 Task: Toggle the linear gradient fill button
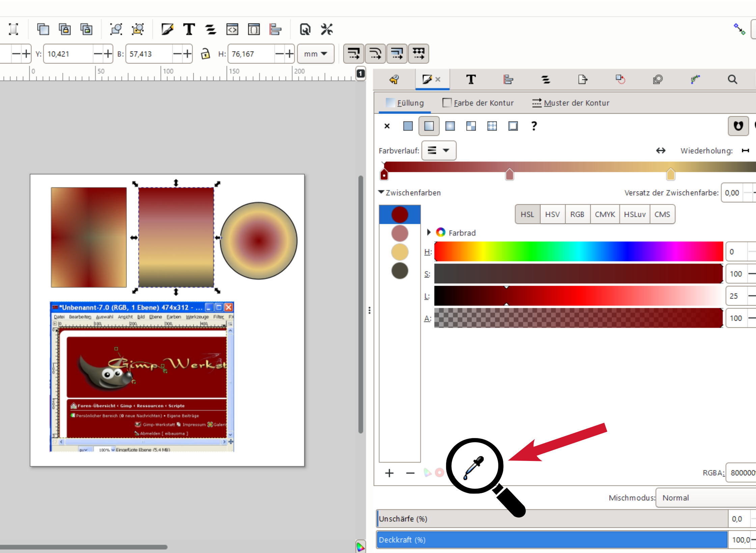pyautogui.click(x=429, y=126)
